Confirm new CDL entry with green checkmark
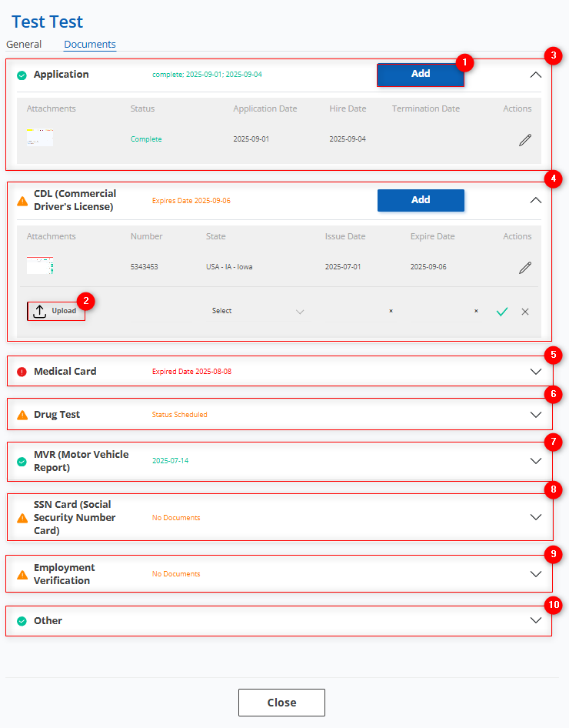Image resolution: width=569 pixels, height=728 pixels. tap(502, 312)
